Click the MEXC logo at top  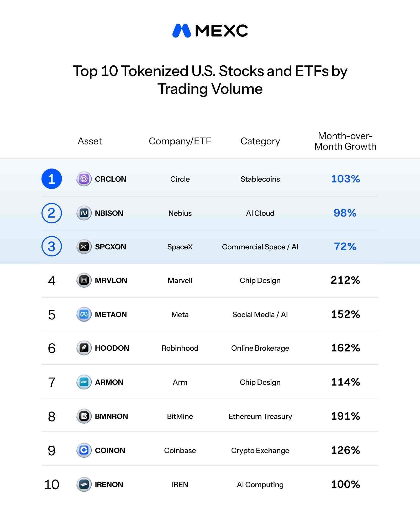tap(210, 31)
